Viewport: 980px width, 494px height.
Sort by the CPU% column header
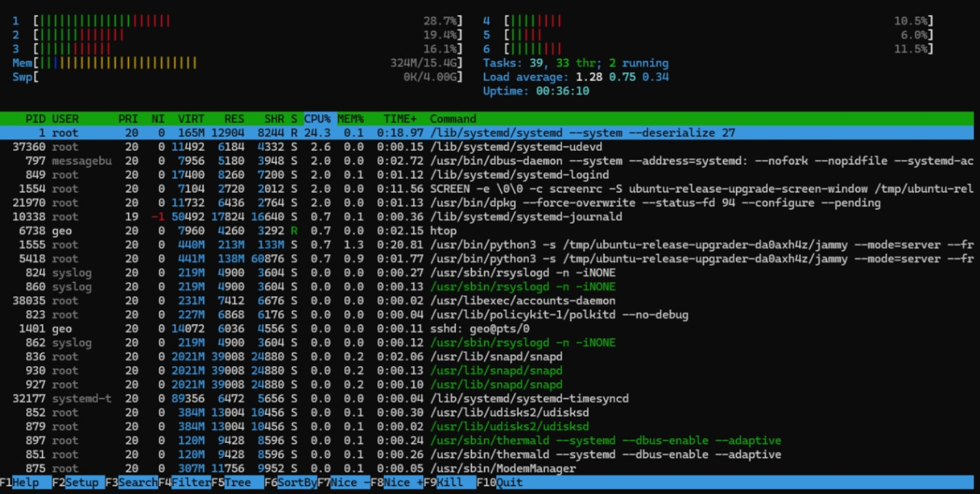(x=317, y=119)
